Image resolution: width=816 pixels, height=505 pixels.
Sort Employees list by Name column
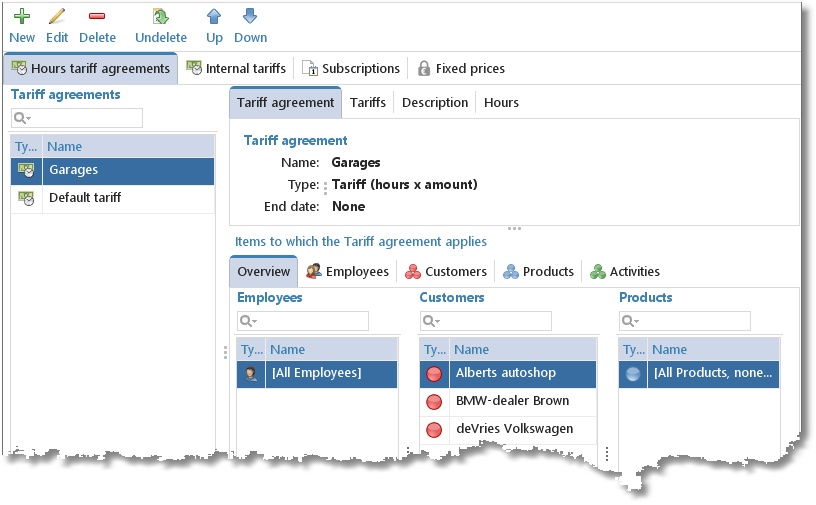coord(332,350)
